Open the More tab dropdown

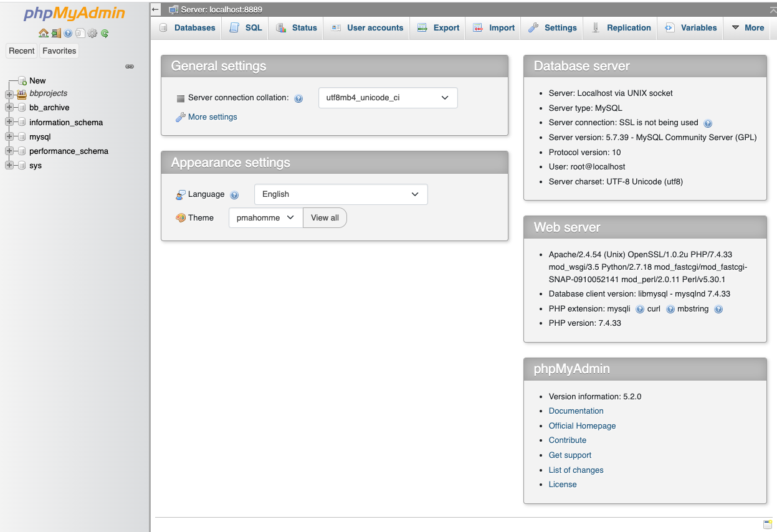[x=747, y=28]
